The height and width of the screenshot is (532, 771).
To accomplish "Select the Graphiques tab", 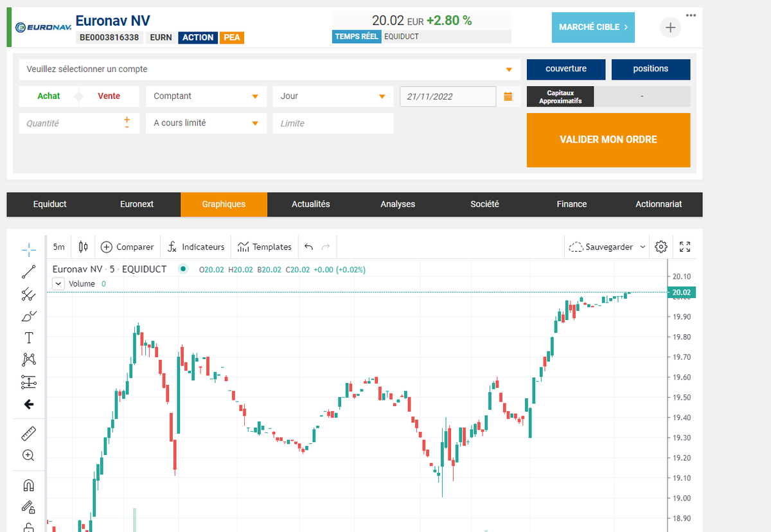I will pos(224,204).
